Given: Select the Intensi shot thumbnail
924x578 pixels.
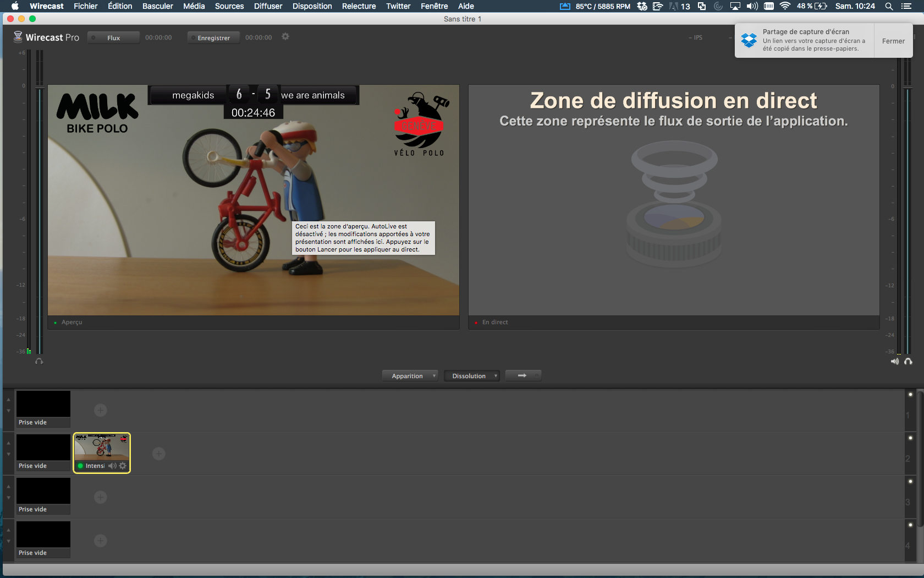Looking at the screenshot, I should point(102,446).
